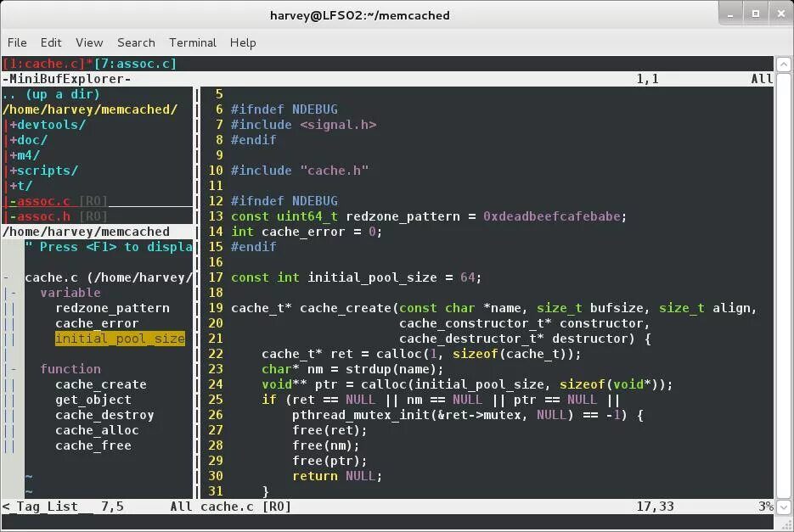
Task: Select the 7:assoc.c buffer tab
Action: click(x=135, y=64)
